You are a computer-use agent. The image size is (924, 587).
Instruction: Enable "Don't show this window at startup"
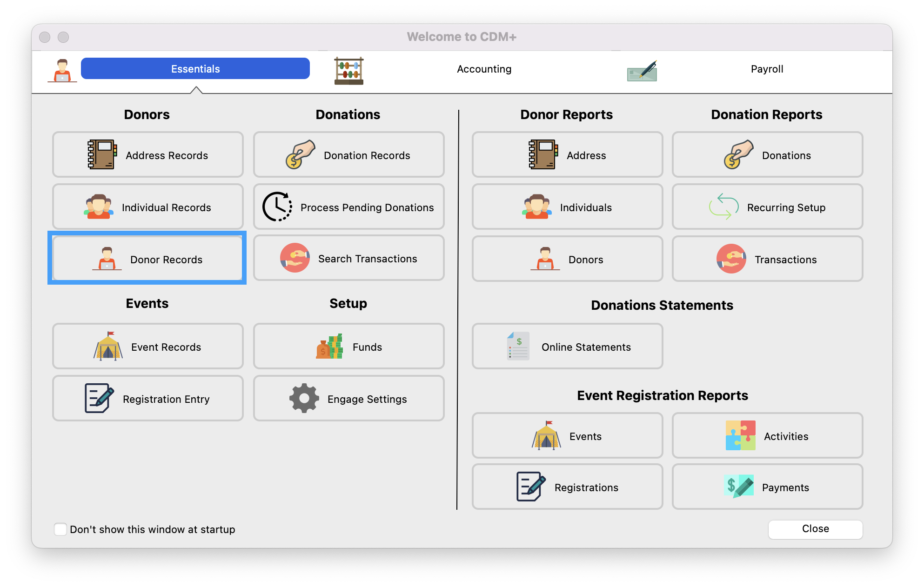(x=60, y=529)
